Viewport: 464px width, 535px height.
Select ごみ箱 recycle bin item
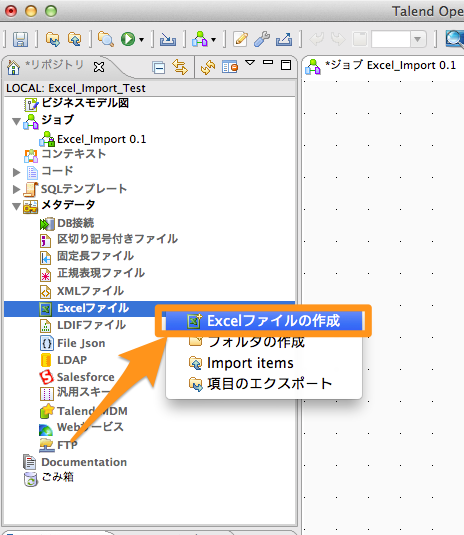57,477
